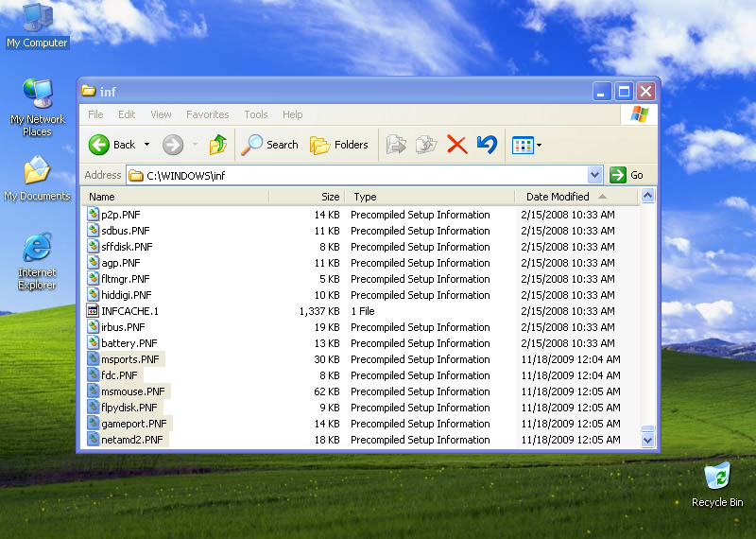Click the fdc.PNF file name
Screen dimensions: 756x539
[x=119, y=375]
